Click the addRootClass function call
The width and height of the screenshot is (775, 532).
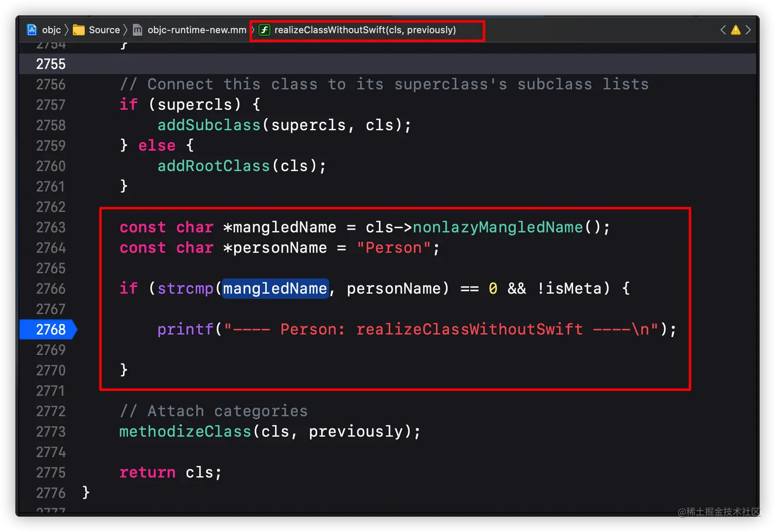[214, 166]
